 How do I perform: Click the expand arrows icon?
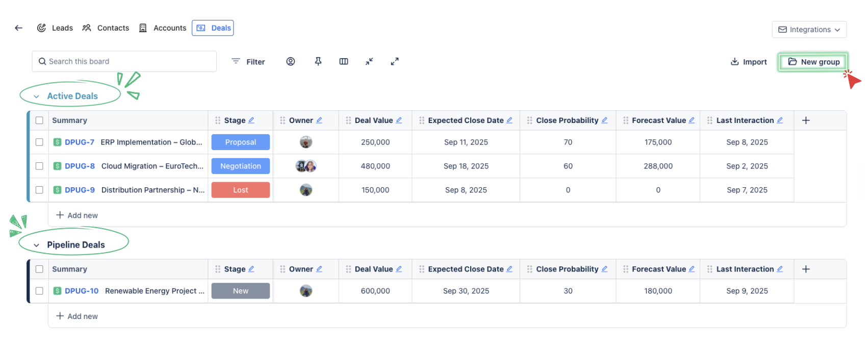[x=395, y=61]
